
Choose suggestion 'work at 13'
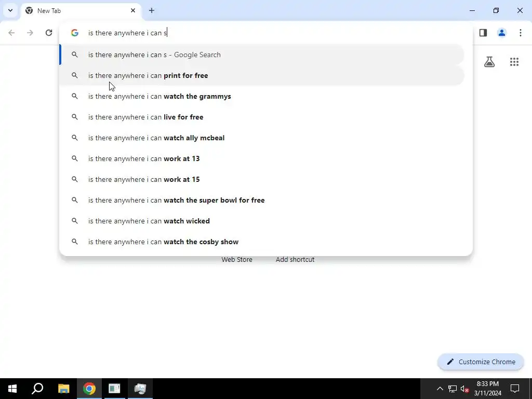[262, 158]
